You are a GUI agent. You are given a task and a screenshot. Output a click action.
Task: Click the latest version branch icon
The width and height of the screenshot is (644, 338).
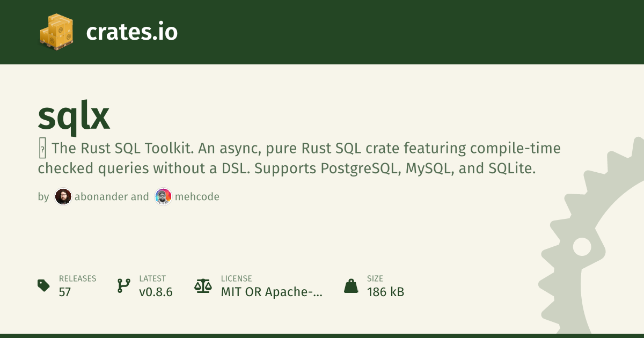(123, 285)
